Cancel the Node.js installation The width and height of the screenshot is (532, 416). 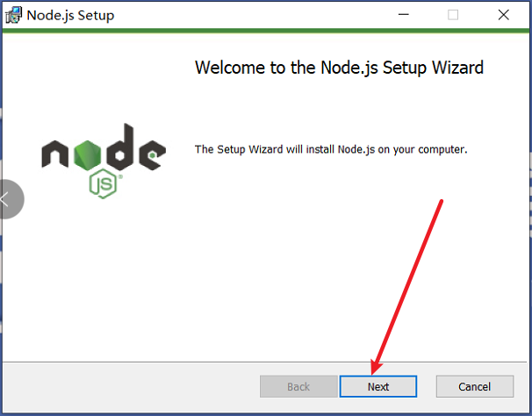475,386
